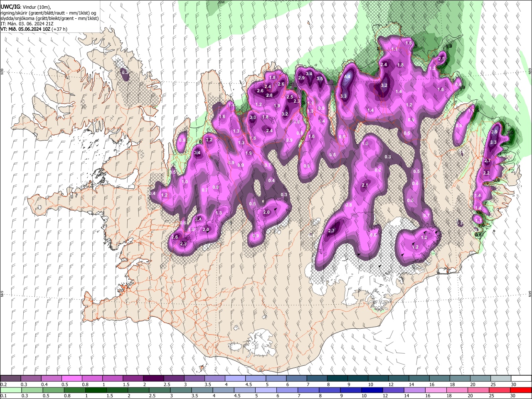532x399 pixels.
Task: Click the 2.9 value on the north coast
Action: click(301, 78)
